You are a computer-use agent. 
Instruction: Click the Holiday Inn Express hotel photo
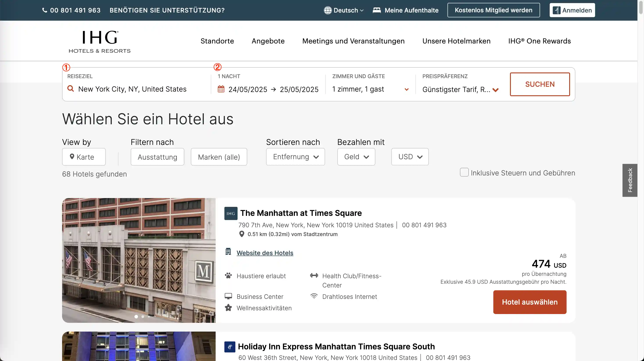139,346
